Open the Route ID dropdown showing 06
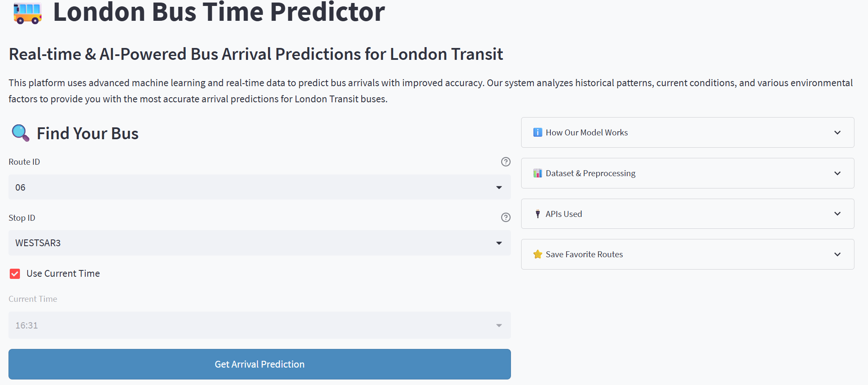Viewport: 868px width, 385px height. point(259,187)
